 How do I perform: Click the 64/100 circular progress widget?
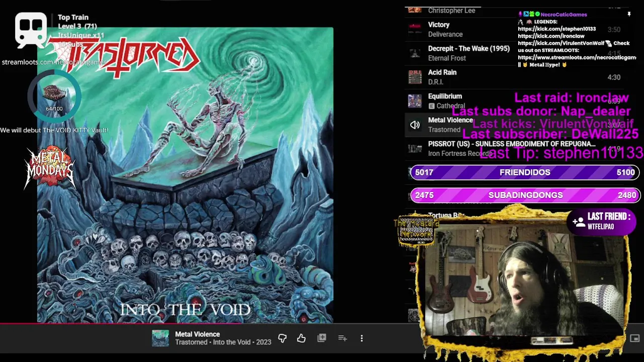pyautogui.click(x=54, y=96)
